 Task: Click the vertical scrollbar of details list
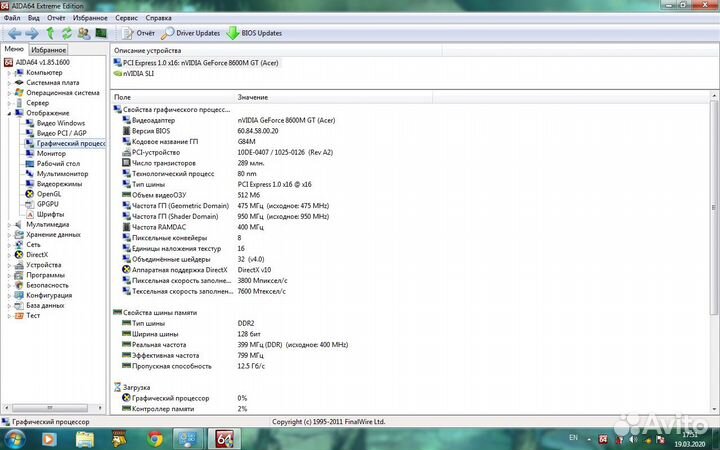point(714,207)
